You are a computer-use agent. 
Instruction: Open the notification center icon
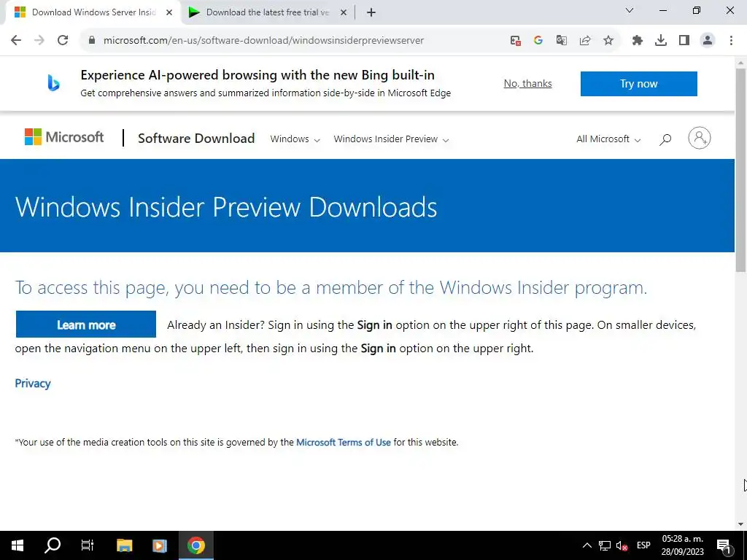[724, 545]
